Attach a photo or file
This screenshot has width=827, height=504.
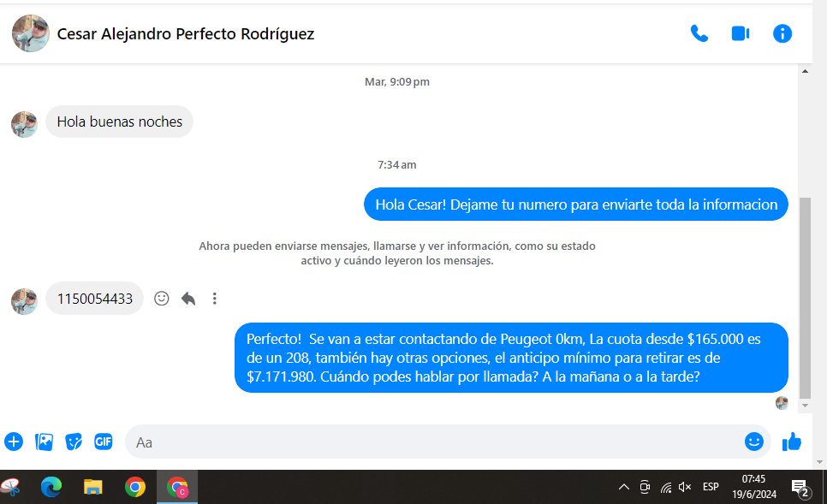pyautogui.click(x=44, y=442)
